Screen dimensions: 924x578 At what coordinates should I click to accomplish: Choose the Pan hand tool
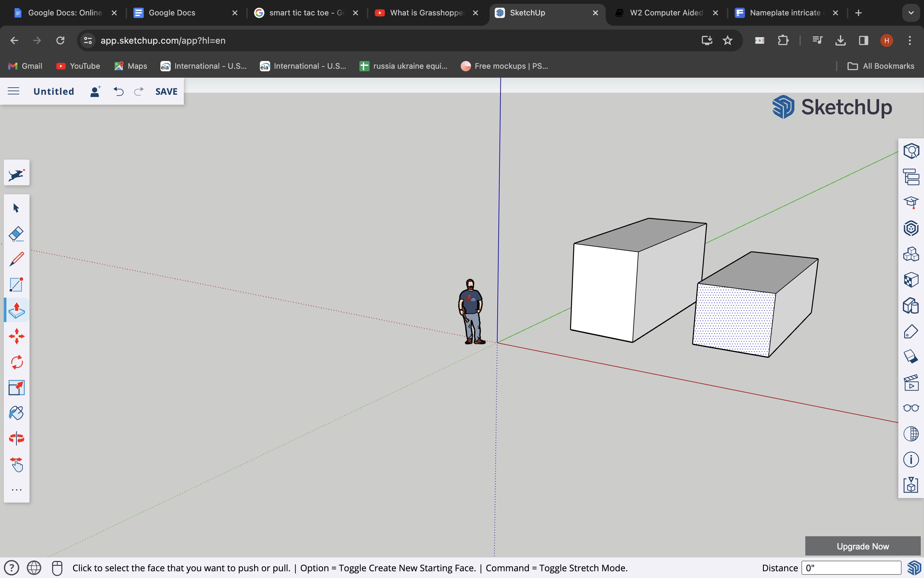point(16,464)
